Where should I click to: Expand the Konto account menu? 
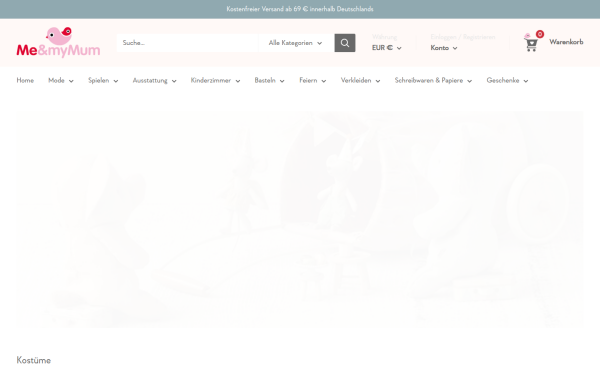pyautogui.click(x=444, y=48)
